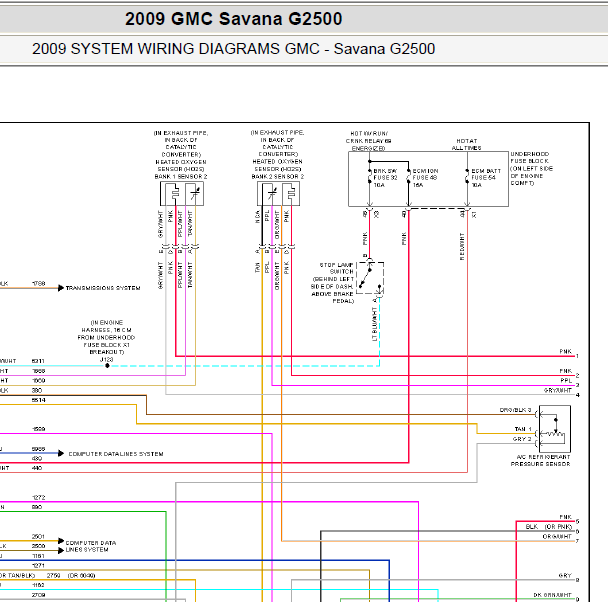Click 'A/C REFRIGERANT PRESSURE SENSOR' label
This screenshot has width=608, height=602.
[541, 461]
